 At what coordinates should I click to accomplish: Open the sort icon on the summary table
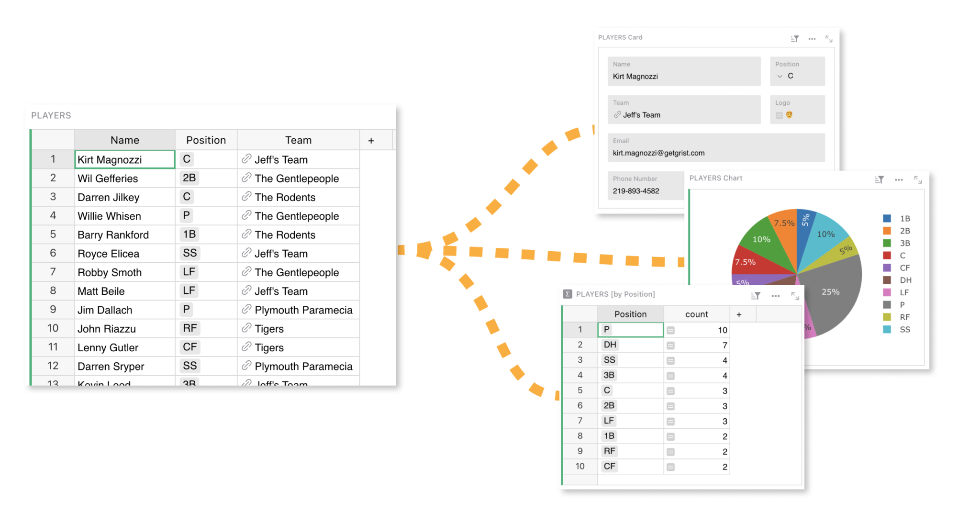756,296
